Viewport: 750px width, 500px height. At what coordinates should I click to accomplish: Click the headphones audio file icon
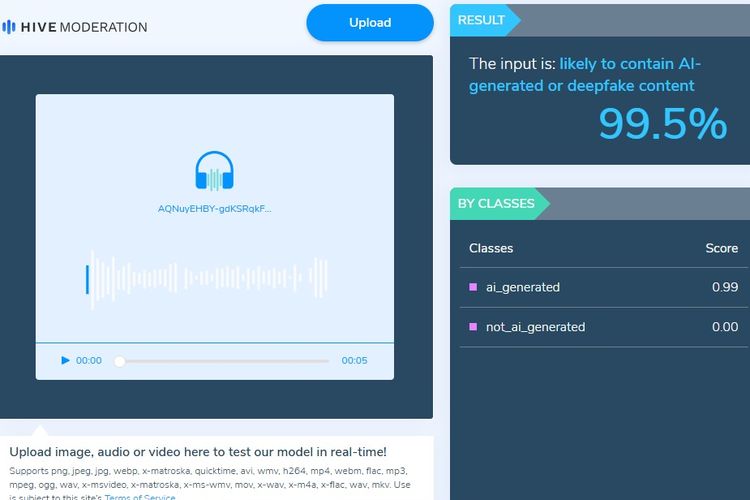point(214,171)
